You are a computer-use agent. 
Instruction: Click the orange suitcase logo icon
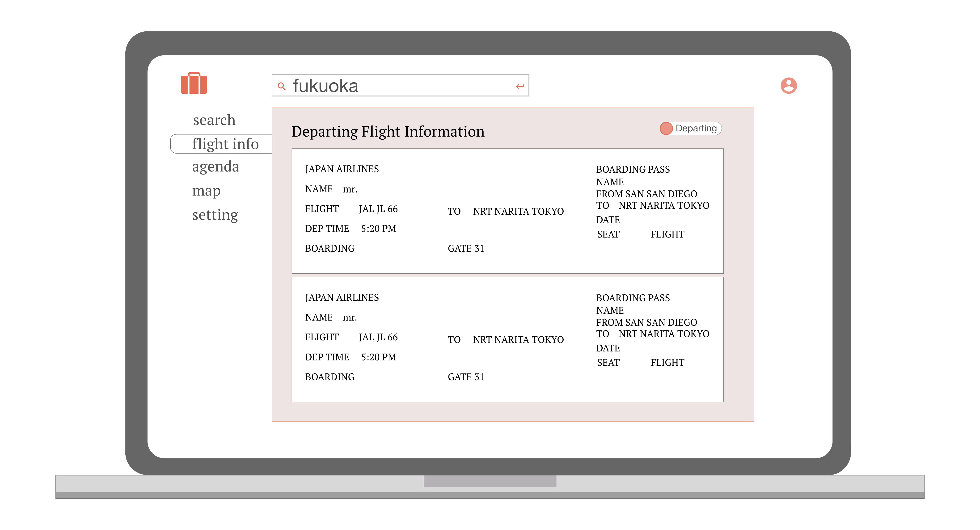click(194, 83)
